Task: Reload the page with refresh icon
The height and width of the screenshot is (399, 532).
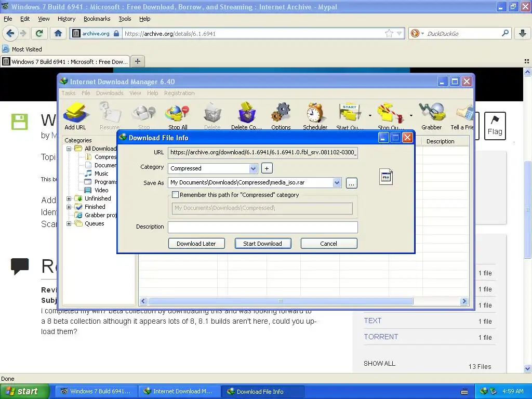Action: pos(39,33)
